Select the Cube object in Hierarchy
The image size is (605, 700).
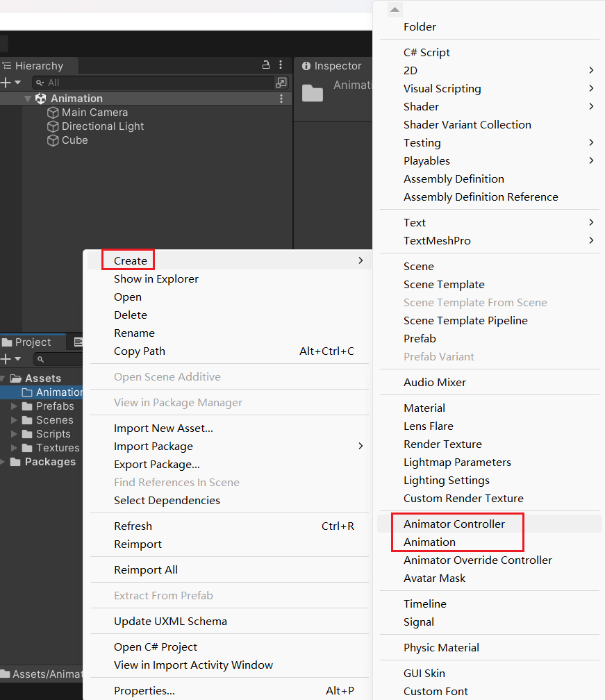74,140
